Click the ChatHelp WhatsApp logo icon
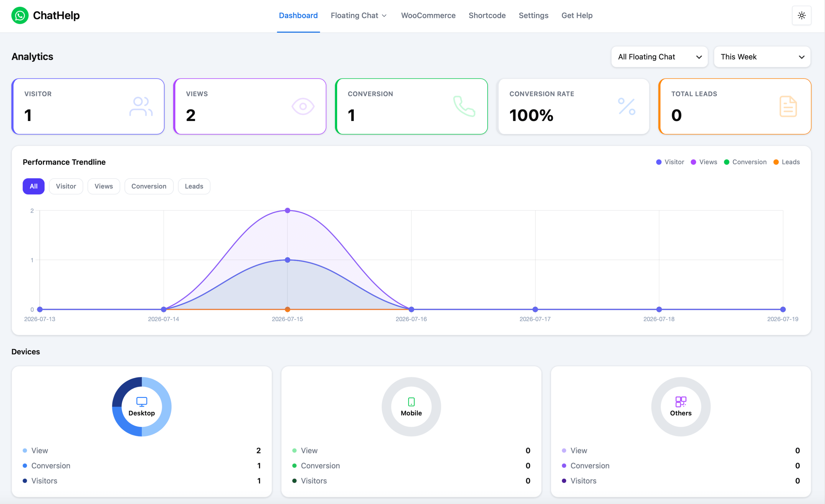Viewport: 825px width, 504px height. click(x=20, y=15)
